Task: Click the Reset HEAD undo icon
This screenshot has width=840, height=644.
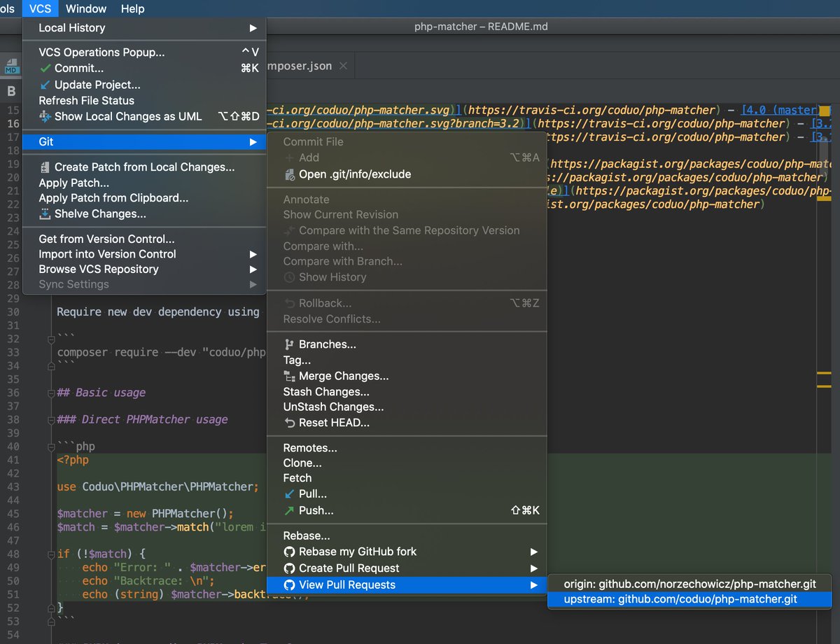Action: point(290,423)
